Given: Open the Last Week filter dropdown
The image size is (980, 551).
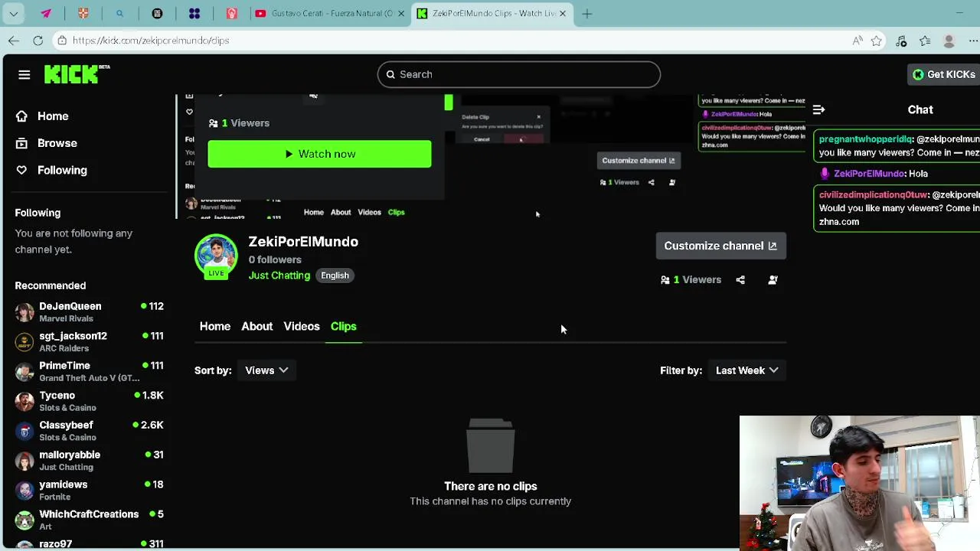Looking at the screenshot, I should 746,370.
